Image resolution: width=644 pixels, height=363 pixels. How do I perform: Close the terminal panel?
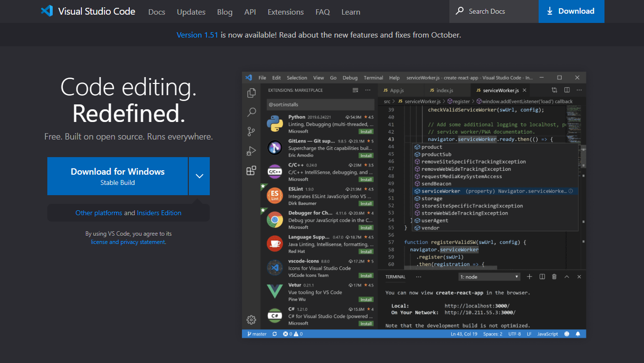point(579,277)
